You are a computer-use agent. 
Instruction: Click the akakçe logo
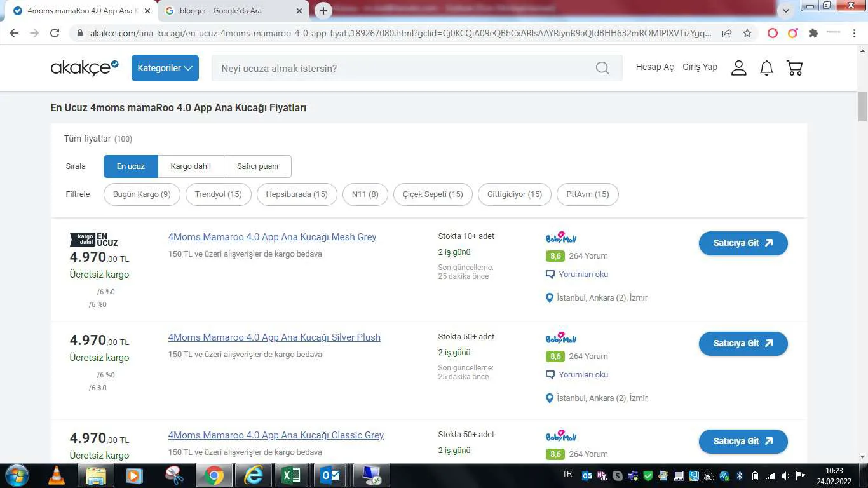pos(85,67)
